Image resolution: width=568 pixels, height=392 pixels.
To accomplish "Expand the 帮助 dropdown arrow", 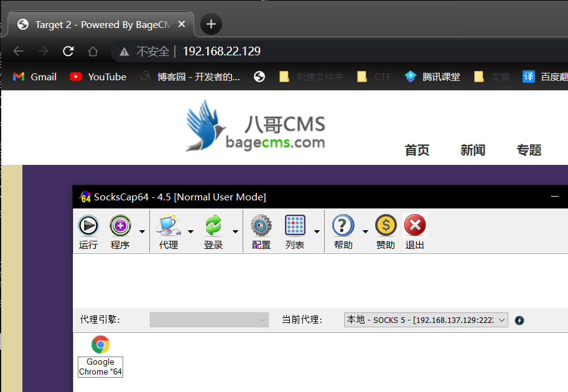I will coord(365,231).
